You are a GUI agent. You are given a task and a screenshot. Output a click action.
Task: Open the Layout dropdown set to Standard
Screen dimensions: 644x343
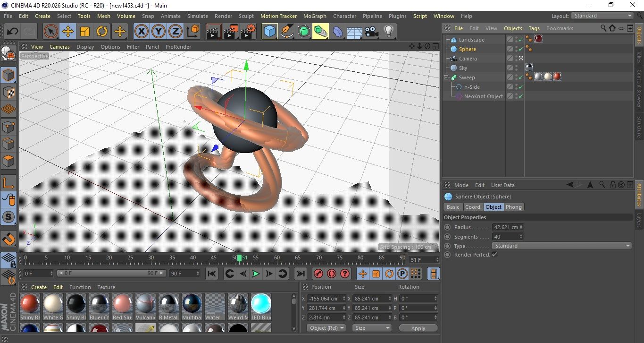[602, 16]
